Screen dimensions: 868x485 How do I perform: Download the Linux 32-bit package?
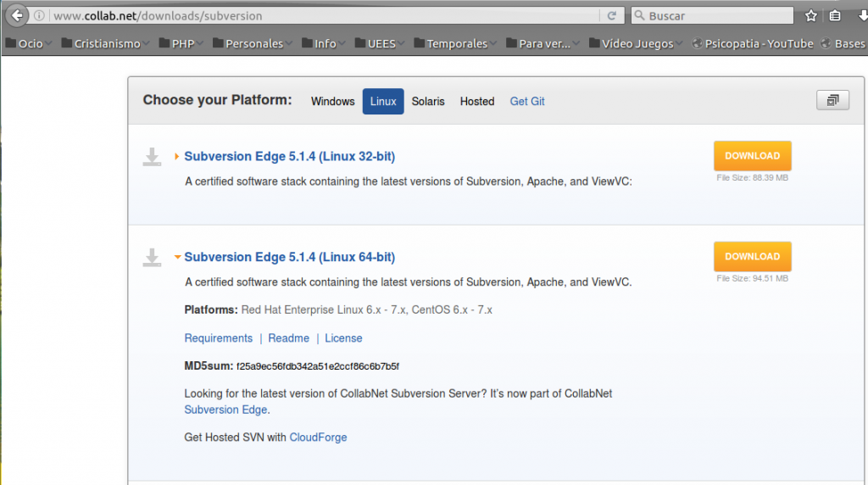point(753,155)
